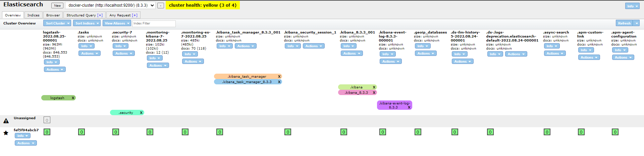Click the unassigned shard 0 box
644x156 pixels.
point(47,120)
